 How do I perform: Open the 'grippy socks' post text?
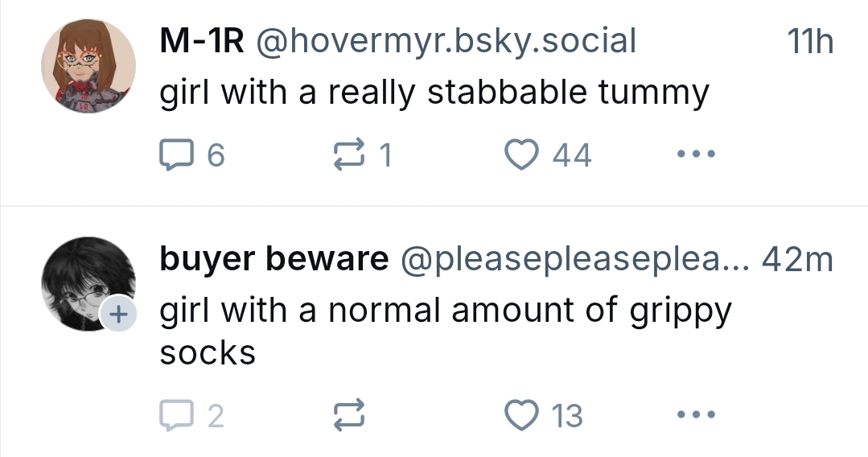point(446,311)
